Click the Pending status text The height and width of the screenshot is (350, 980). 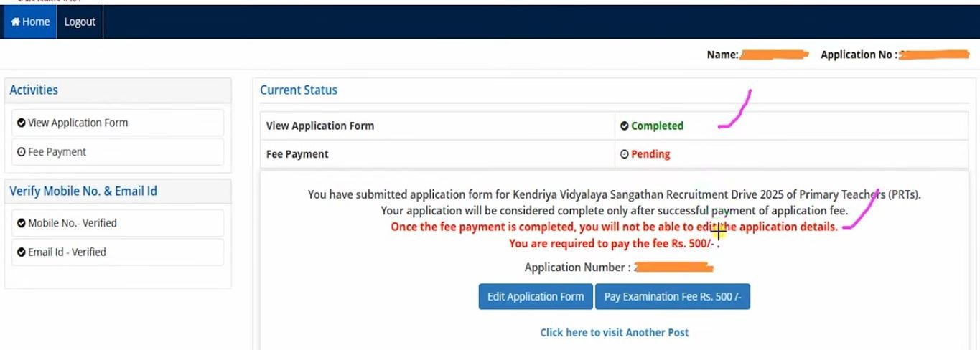tap(650, 154)
